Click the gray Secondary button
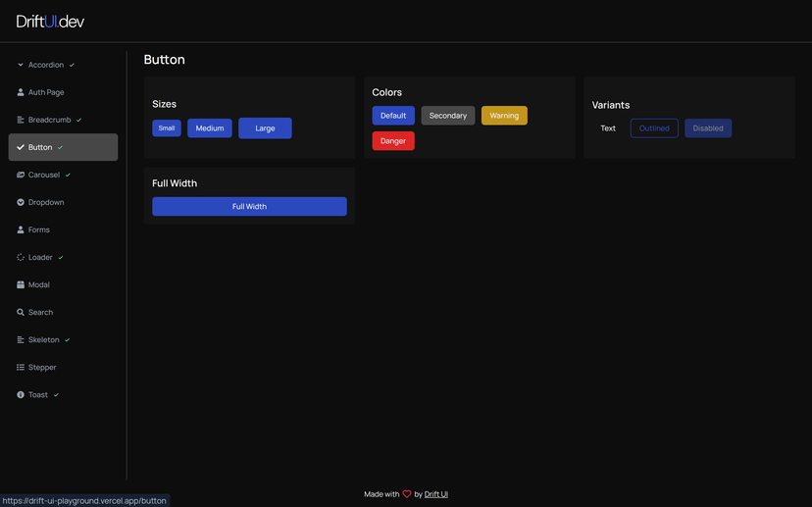The image size is (812, 507). click(448, 116)
